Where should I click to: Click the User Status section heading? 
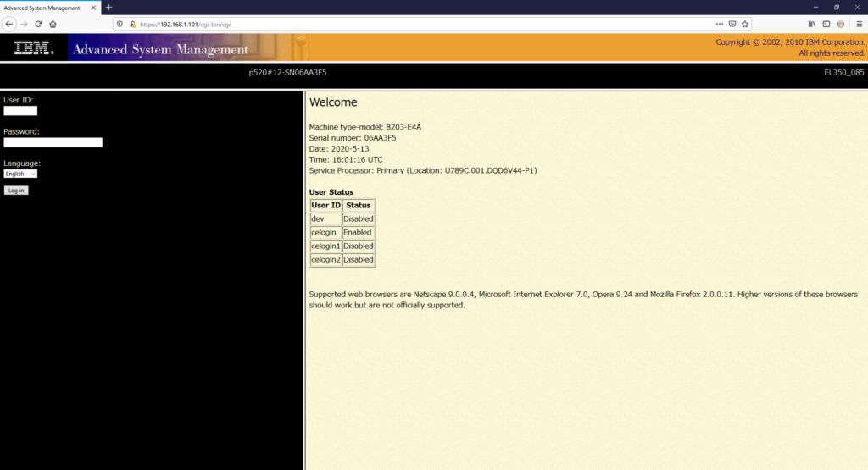point(331,192)
